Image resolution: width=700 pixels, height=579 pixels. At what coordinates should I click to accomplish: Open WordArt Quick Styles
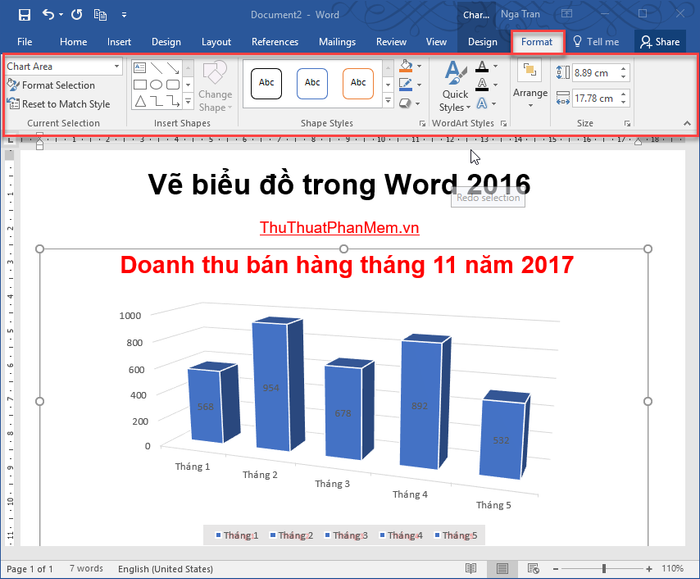point(455,87)
